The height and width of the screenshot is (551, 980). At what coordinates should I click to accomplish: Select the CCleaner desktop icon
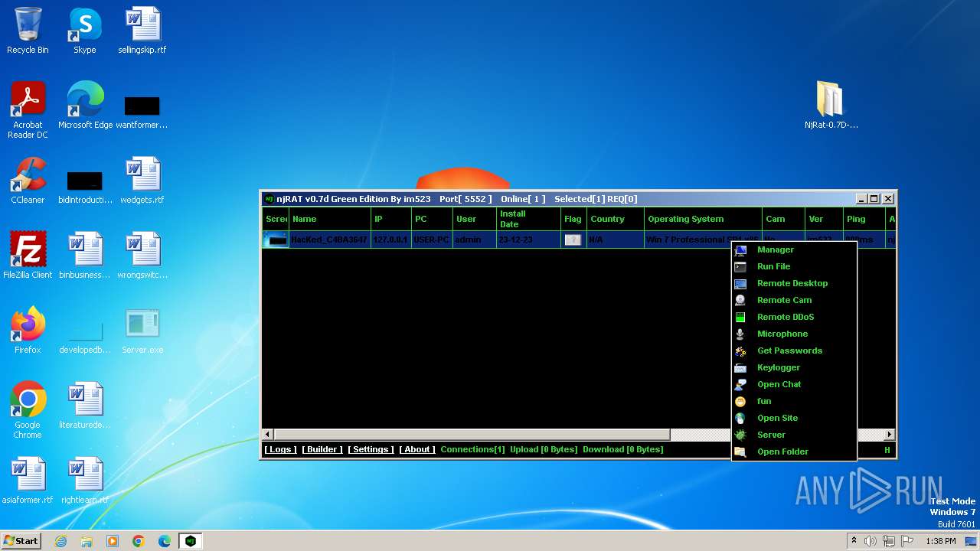[28, 181]
